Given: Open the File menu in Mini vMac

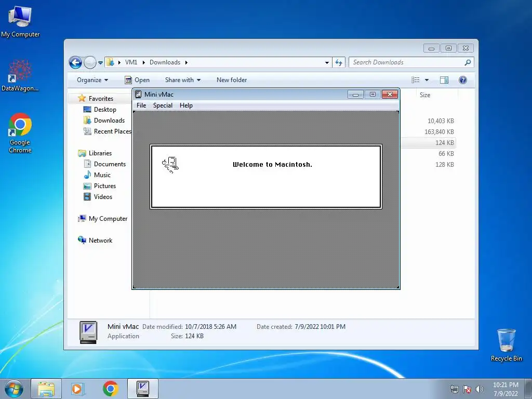Looking at the screenshot, I should (x=141, y=105).
